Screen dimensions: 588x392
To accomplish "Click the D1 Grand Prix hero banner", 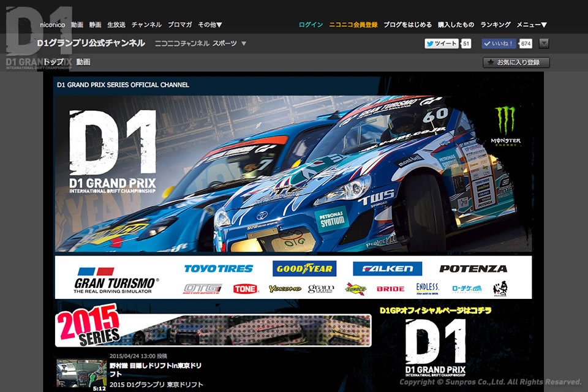I will [x=293, y=174].
